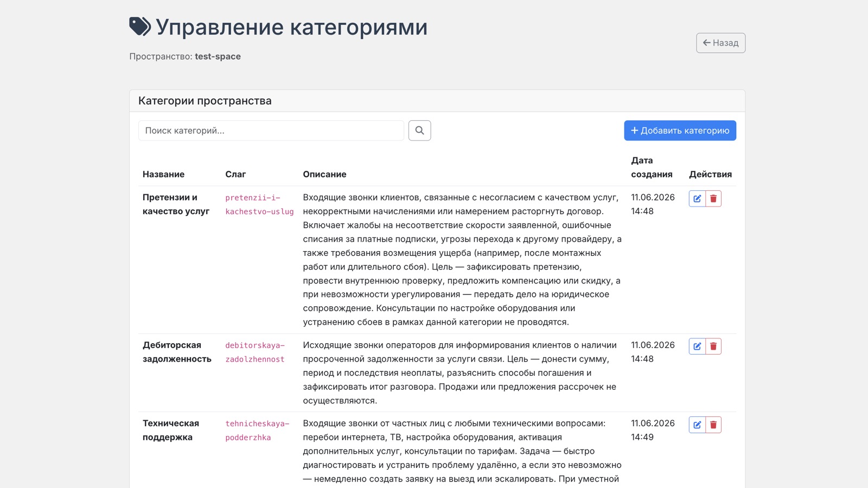Select the name Техническая поддержка

tap(171, 430)
